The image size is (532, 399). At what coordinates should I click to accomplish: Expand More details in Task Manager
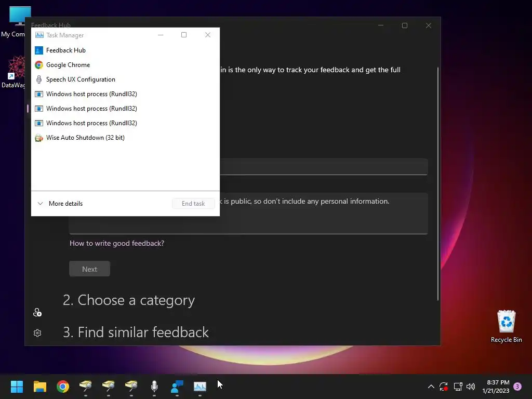point(60,204)
